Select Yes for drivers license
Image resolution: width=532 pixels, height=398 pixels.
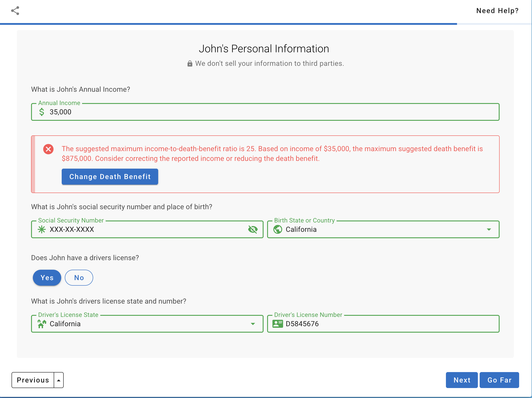[x=47, y=277]
